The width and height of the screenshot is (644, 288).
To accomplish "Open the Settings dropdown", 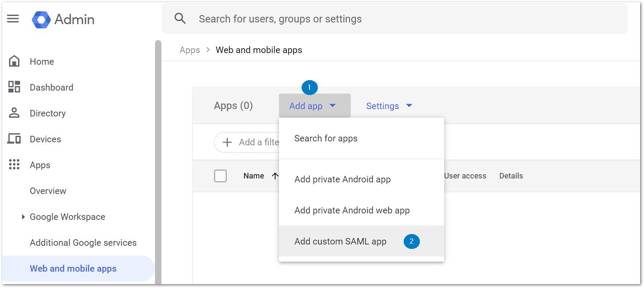I will [x=388, y=106].
